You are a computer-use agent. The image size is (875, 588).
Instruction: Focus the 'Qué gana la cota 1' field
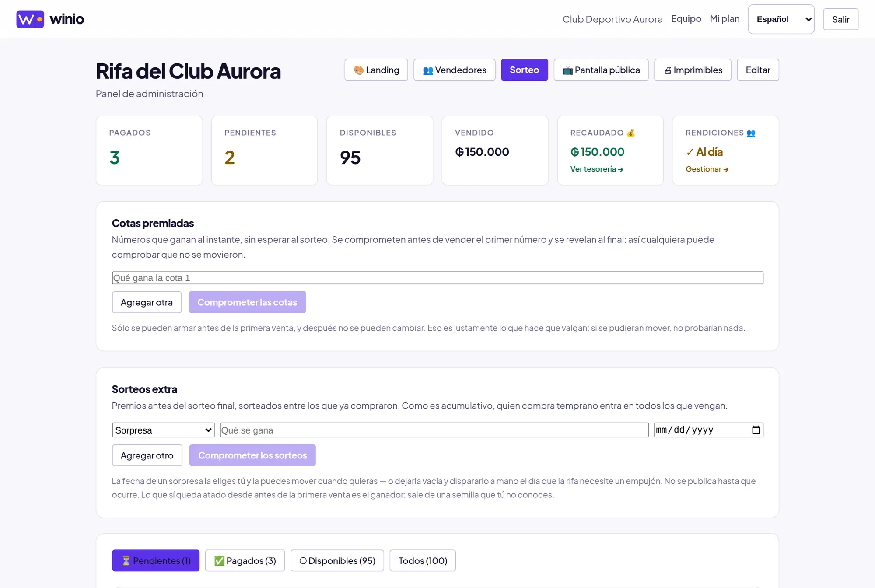(437, 278)
